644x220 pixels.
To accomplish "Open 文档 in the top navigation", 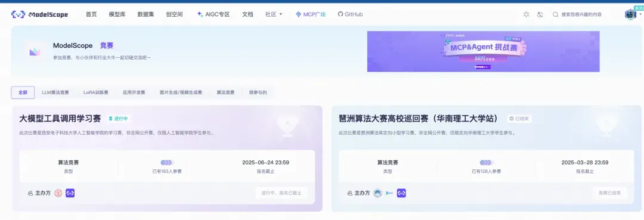I will (x=247, y=14).
